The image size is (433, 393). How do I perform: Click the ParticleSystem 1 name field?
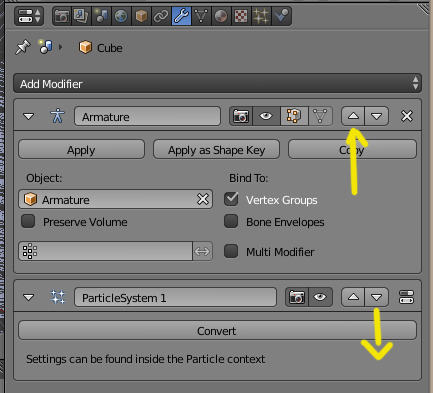pyautogui.click(x=175, y=297)
